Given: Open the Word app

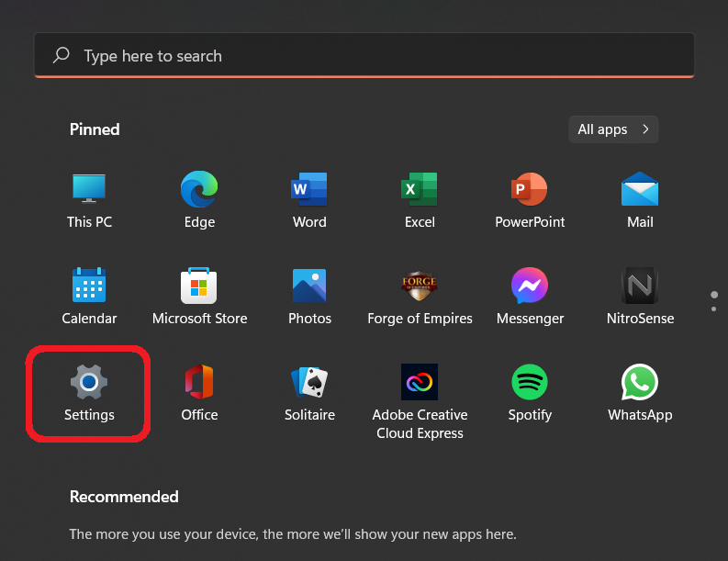Looking at the screenshot, I should (x=309, y=201).
